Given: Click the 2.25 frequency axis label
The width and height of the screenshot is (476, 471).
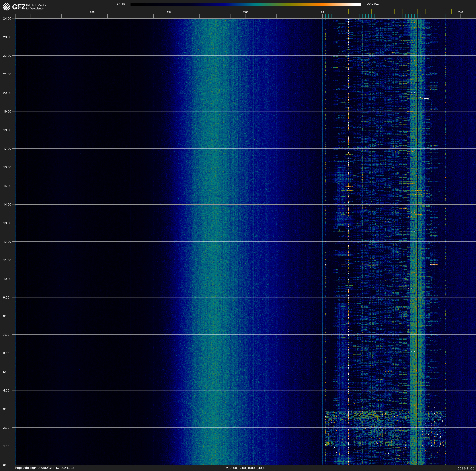Looking at the screenshot, I should click(92, 12).
